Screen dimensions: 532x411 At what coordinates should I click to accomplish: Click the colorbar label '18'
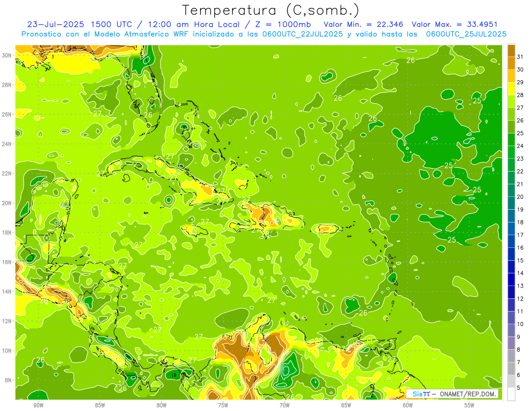(x=520, y=223)
